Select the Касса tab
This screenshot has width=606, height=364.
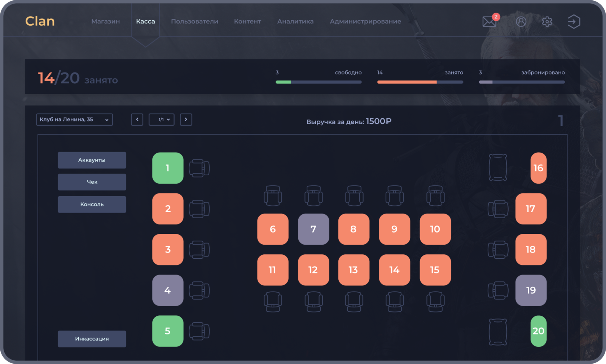coord(145,21)
